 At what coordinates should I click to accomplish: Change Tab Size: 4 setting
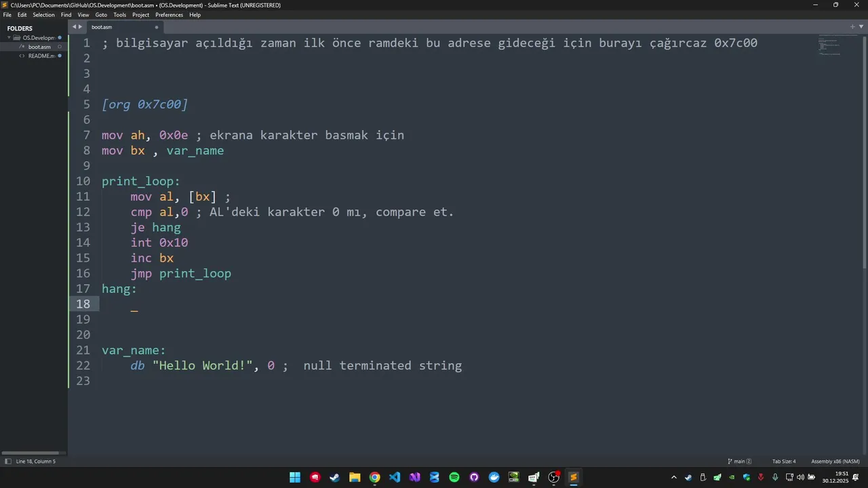pyautogui.click(x=784, y=462)
